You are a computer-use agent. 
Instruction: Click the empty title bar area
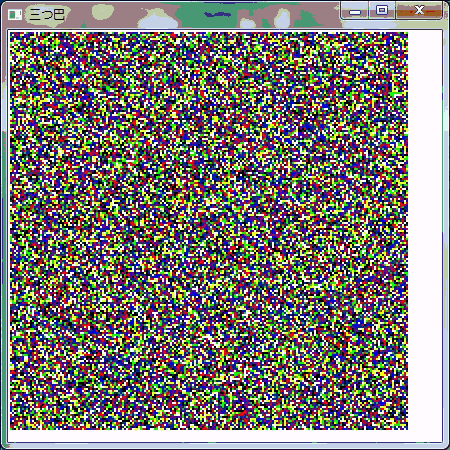pyautogui.click(x=200, y=15)
